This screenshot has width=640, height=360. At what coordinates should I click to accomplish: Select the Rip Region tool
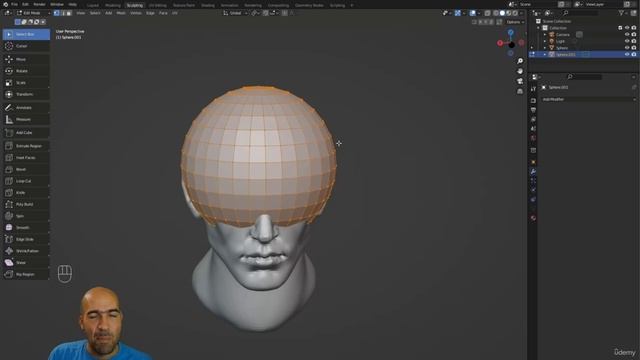26,274
